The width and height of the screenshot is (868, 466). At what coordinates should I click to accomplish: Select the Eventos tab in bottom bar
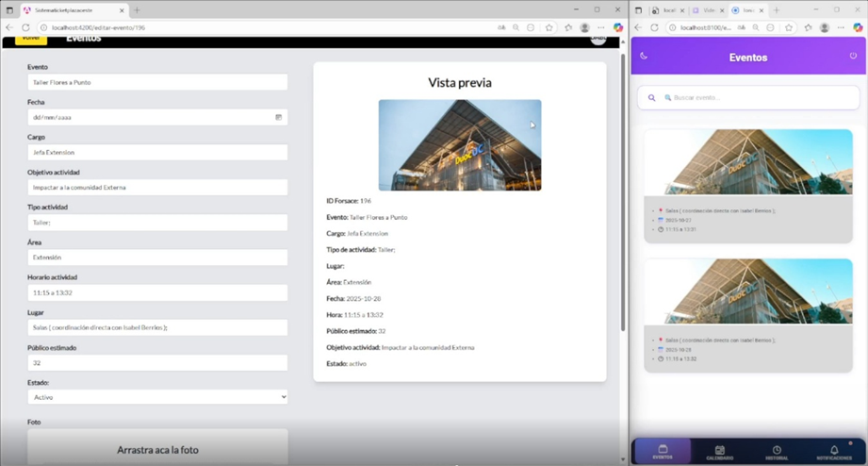(x=663, y=452)
